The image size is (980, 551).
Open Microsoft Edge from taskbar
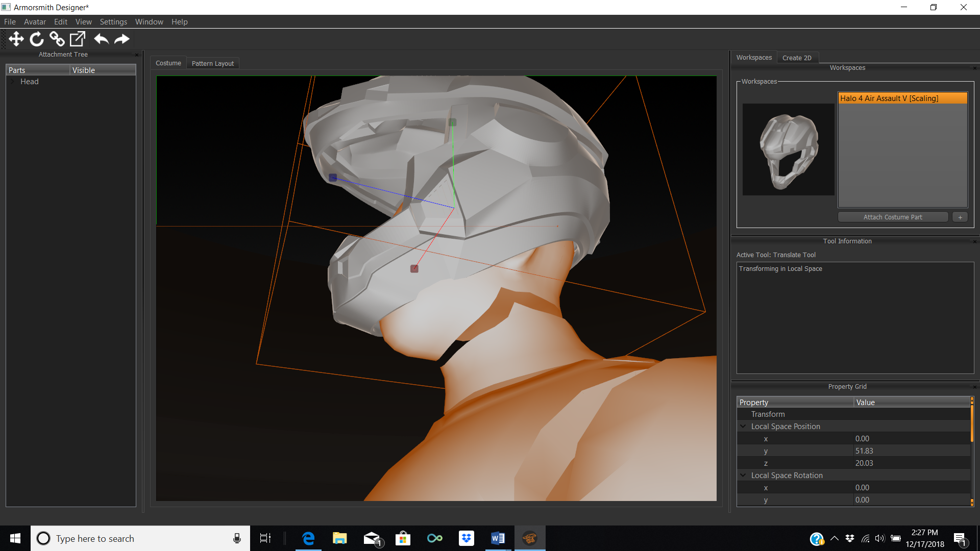pyautogui.click(x=308, y=538)
